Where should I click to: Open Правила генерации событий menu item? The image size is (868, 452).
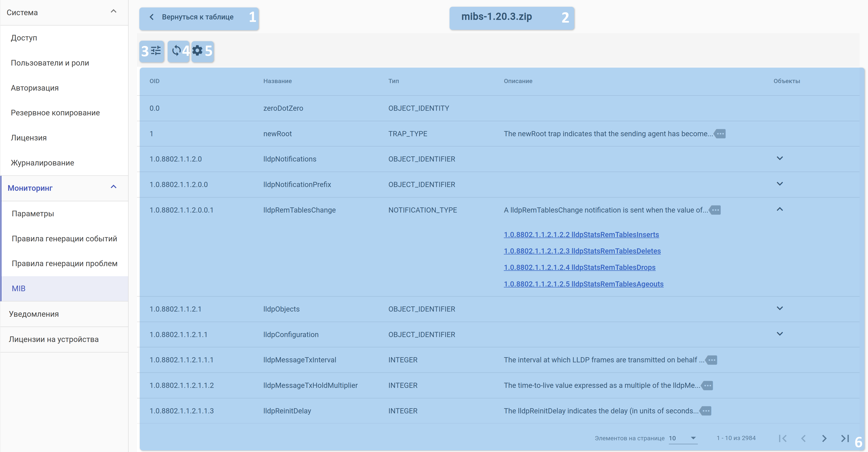tap(64, 239)
